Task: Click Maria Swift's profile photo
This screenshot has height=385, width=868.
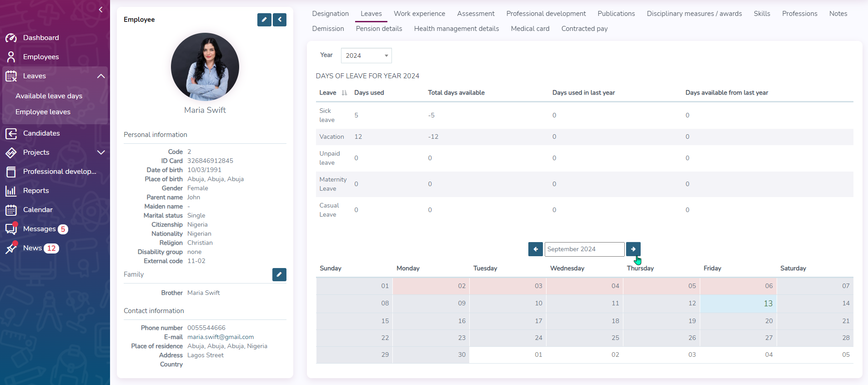Action: [x=205, y=67]
